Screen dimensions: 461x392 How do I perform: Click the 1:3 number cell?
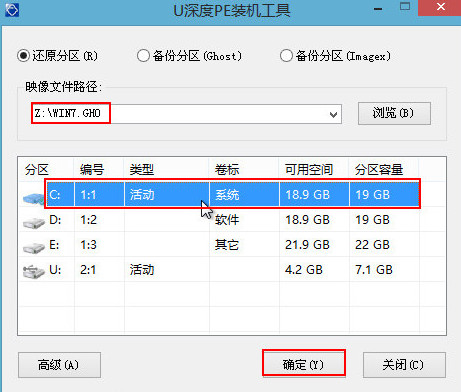[88, 245]
